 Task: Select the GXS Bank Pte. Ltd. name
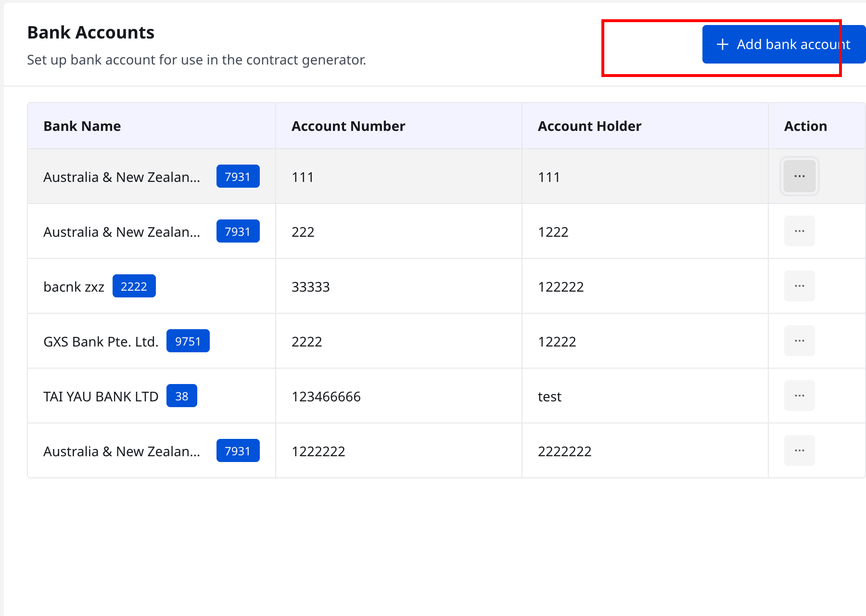[101, 342]
